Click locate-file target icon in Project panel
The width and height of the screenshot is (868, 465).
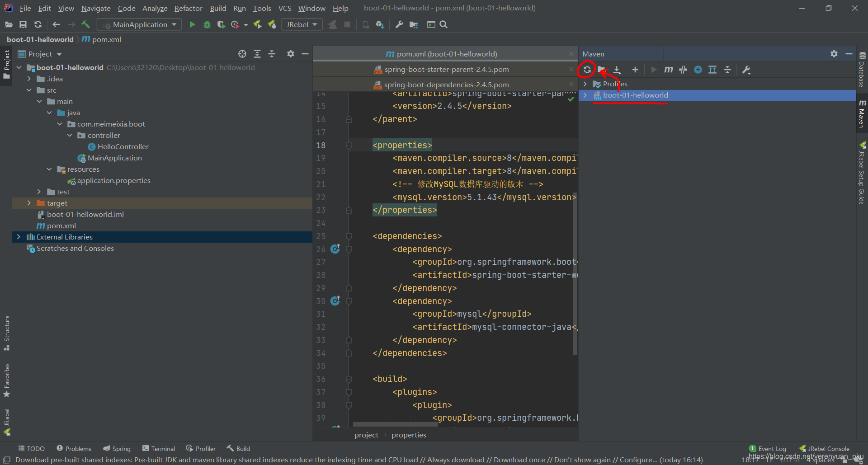point(242,54)
